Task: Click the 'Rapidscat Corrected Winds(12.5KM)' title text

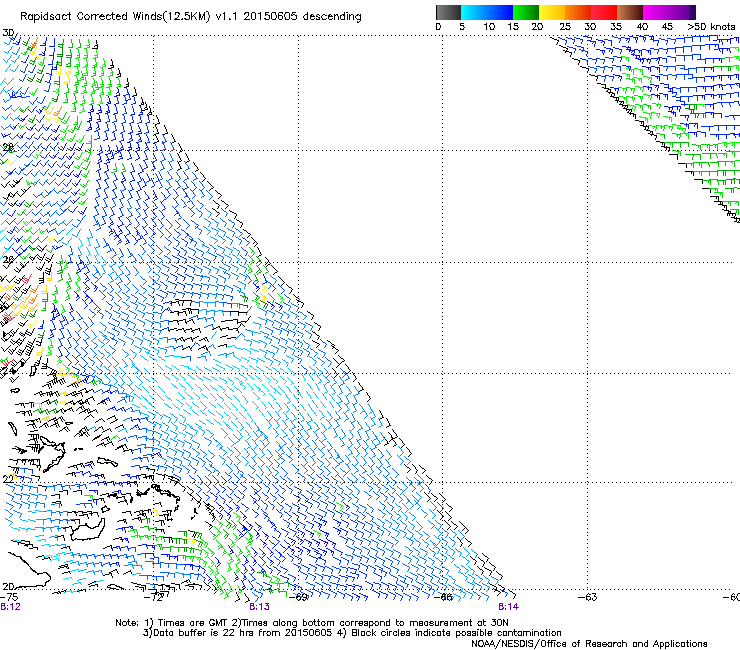Action: [115, 17]
